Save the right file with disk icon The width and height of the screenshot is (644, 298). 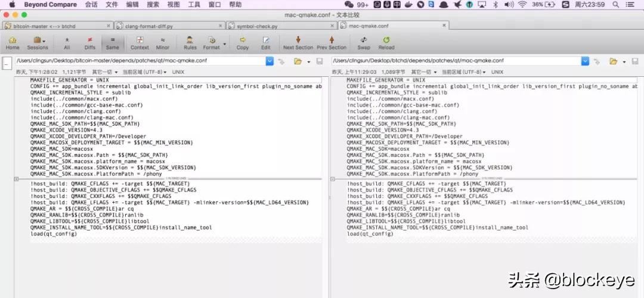point(636,61)
